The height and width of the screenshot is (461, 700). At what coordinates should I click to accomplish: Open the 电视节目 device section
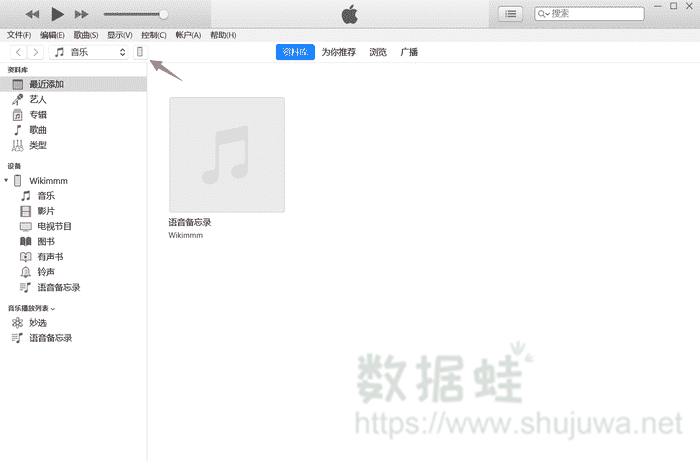(54, 227)
